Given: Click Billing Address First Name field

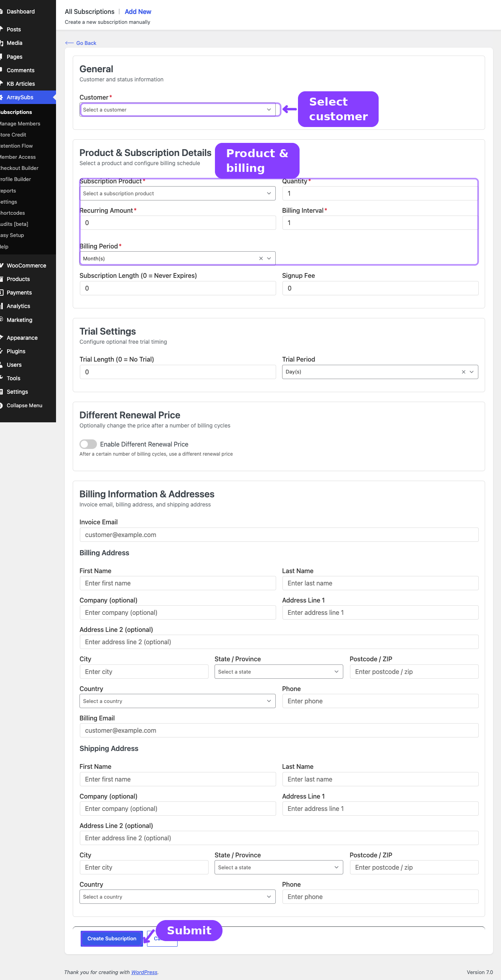Looking at the screenshot, I should tap(178, 583).
